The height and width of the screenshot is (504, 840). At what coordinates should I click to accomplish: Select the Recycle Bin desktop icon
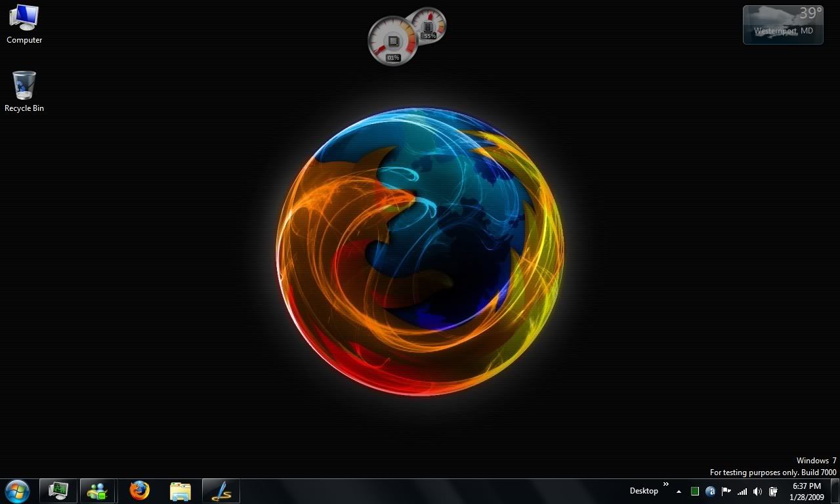(24, 92)
